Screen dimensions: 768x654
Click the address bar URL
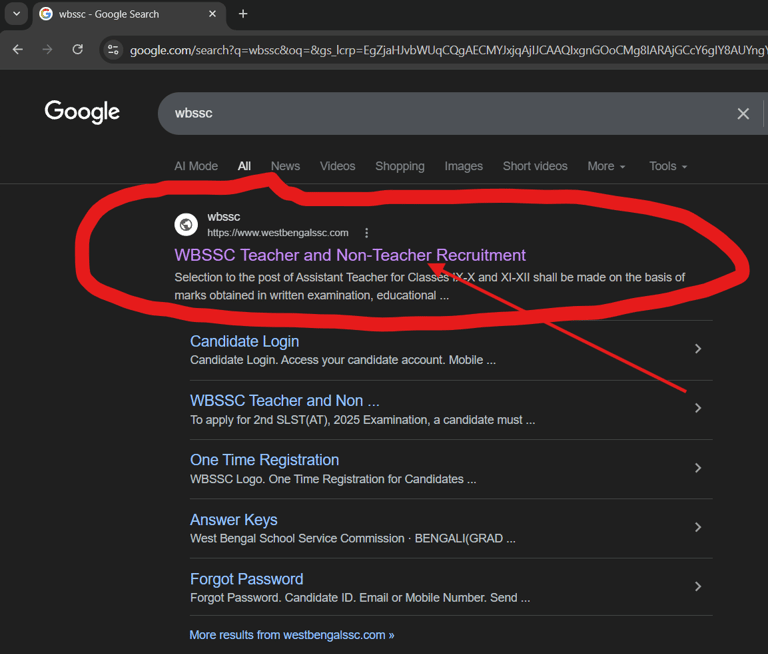point(448,50)
